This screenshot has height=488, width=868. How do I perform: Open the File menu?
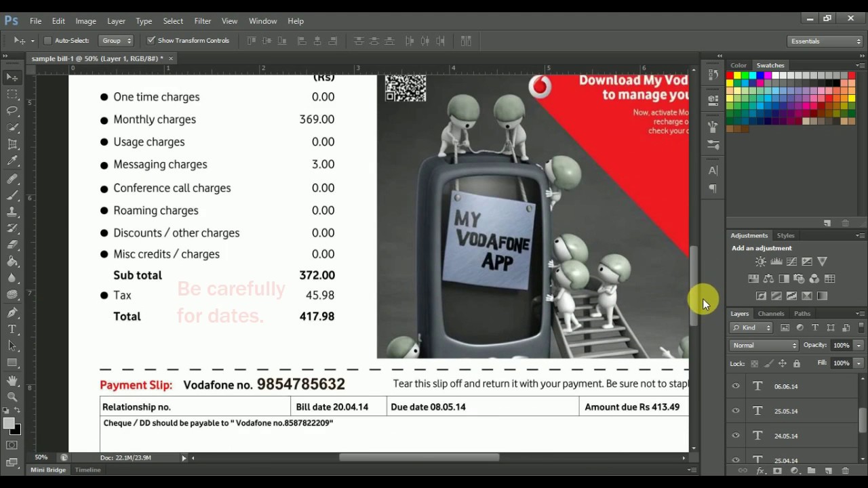pyautogui.click(x=36, y=21)
